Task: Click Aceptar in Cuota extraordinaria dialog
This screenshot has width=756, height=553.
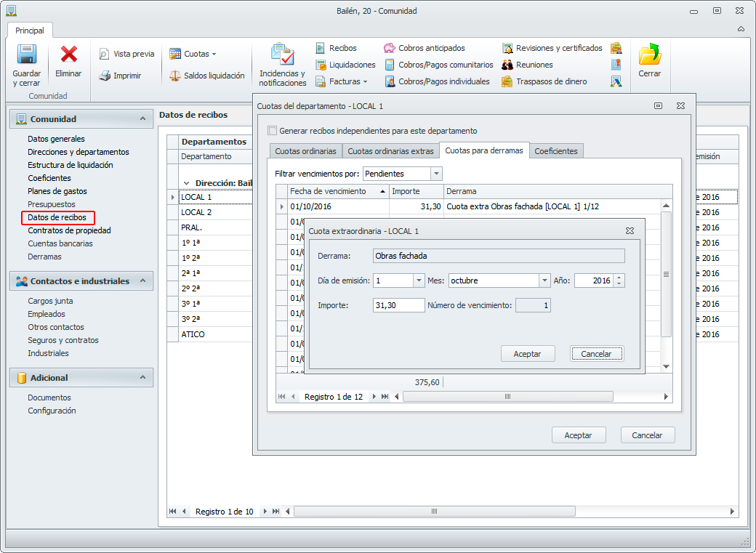Action: [528, 354]
